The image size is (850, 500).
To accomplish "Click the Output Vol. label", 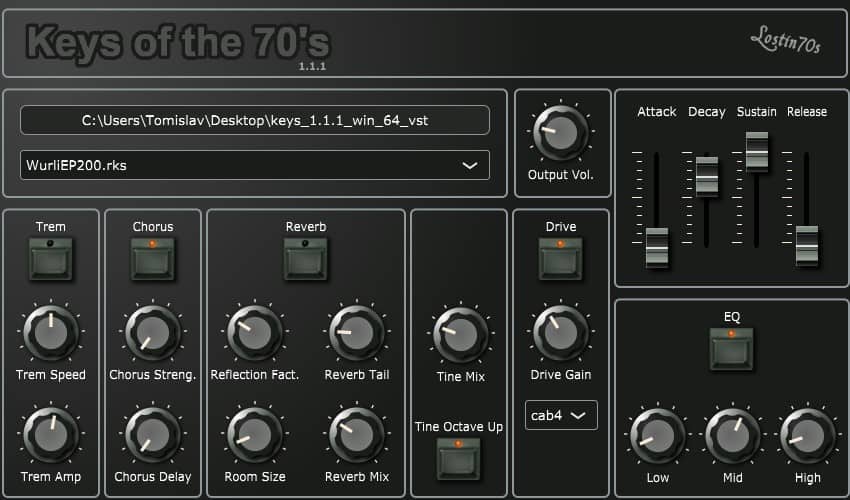I will coord(561,175).
